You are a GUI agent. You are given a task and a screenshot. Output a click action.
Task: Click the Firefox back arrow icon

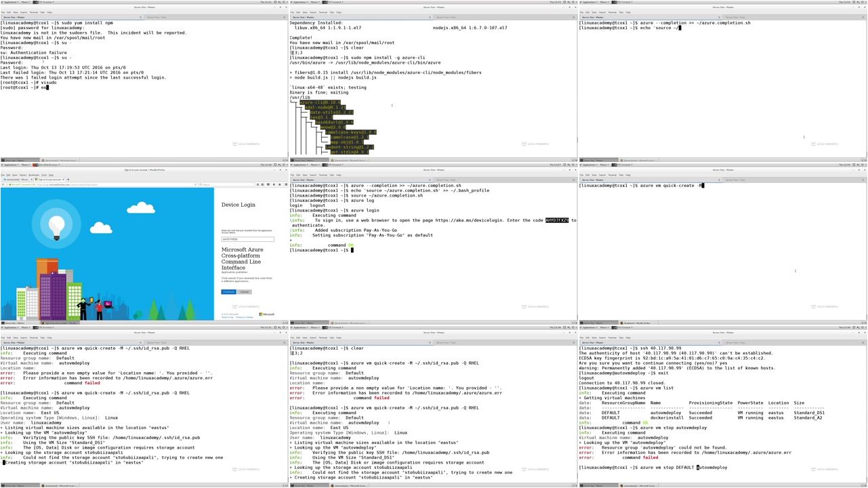(3, 184)
